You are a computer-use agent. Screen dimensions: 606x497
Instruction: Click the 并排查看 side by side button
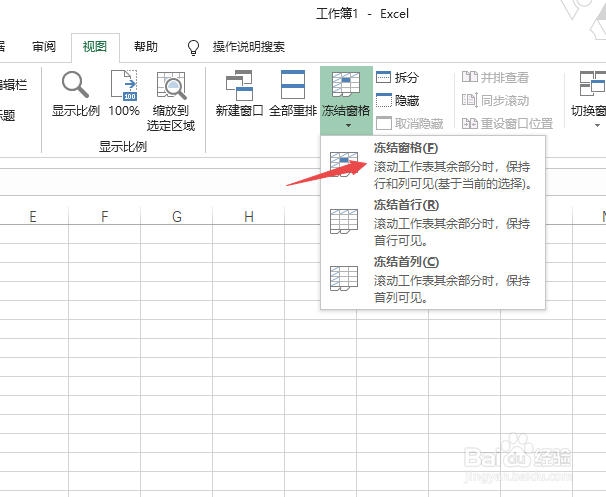(x=495, y=77)
